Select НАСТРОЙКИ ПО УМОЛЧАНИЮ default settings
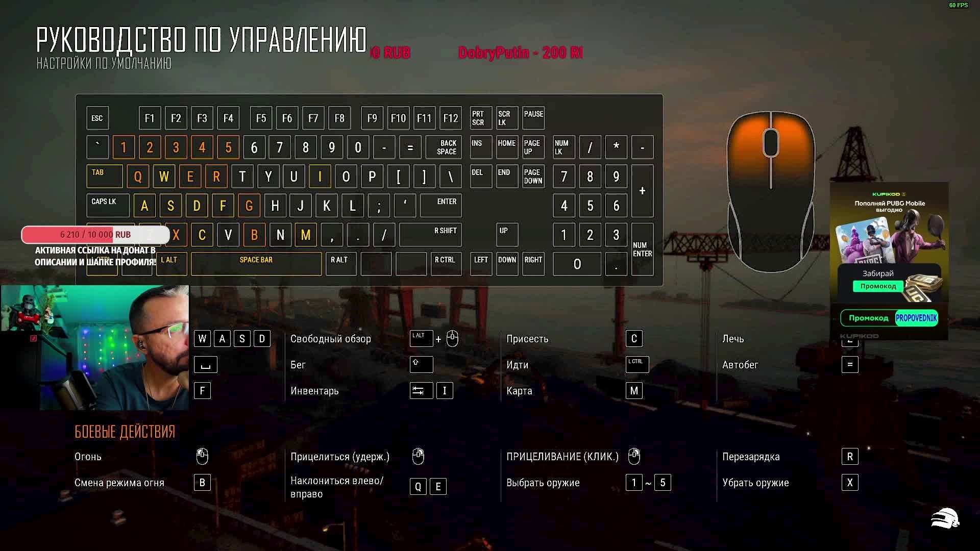This screenshot has height=551, width=980. [x=103, y=63]
